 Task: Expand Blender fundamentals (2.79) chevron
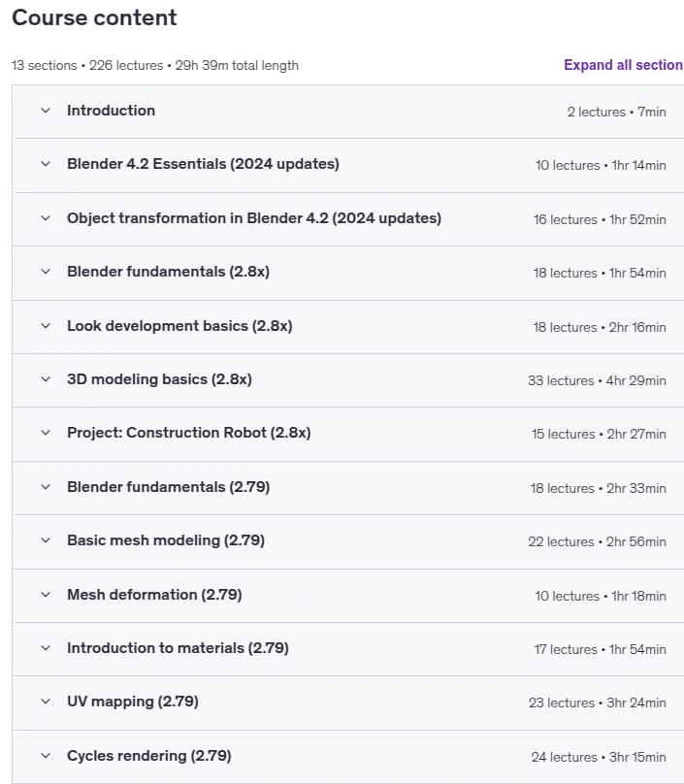(x=46, y=487)
